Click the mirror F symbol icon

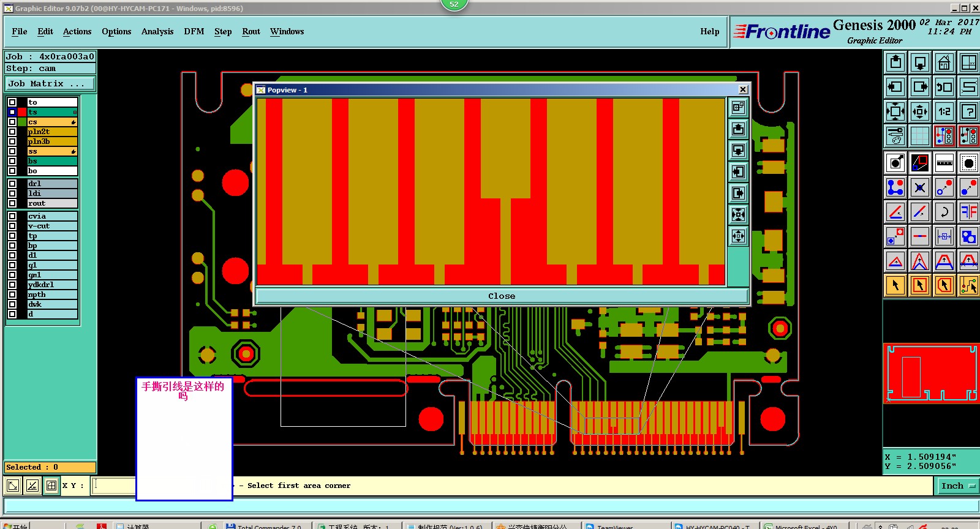969,212
